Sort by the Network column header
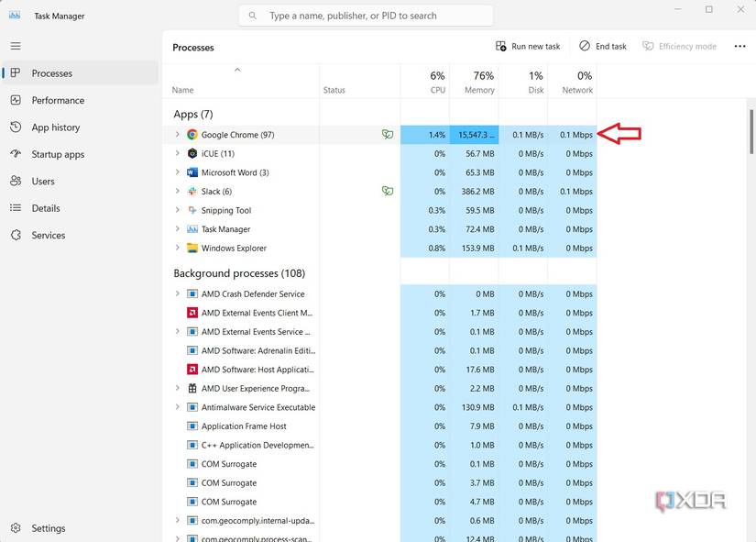Screen dimensions: 756x542 (x=573, y=81)
